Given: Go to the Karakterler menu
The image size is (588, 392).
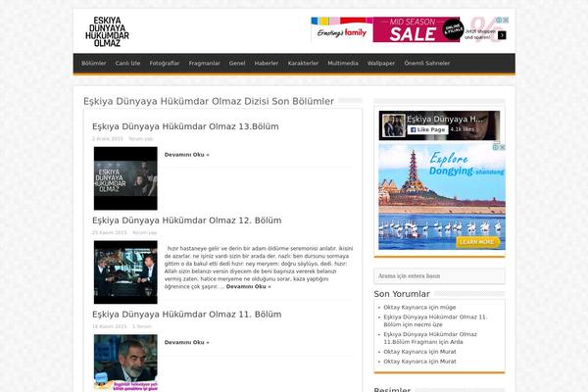Looking at the screenshot, I should pyautogui.click(x=303, y=64).
